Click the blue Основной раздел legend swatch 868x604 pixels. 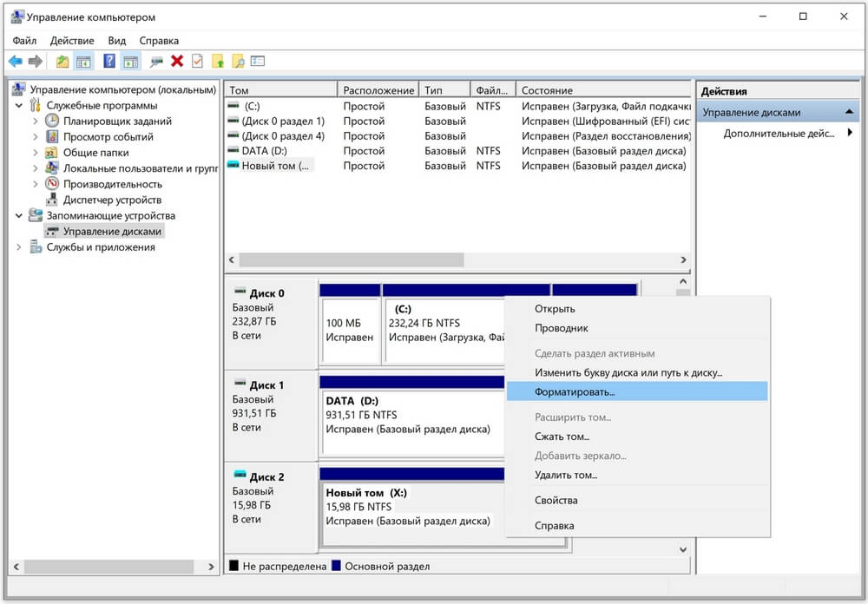click(337, 567)
